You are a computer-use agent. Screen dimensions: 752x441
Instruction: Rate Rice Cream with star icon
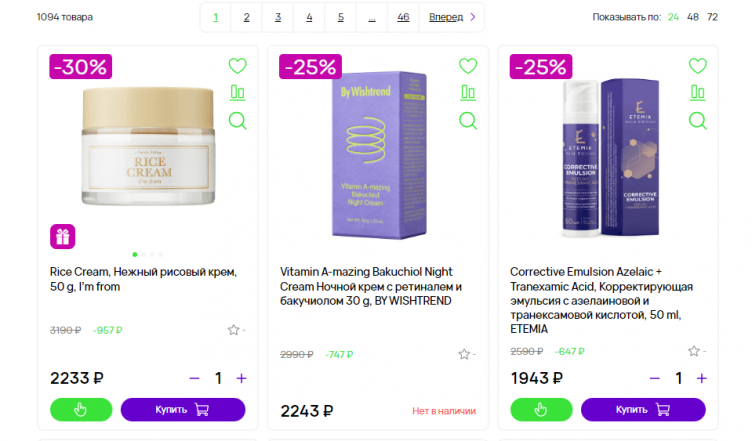pyautogui.click(x=233, y=330)
